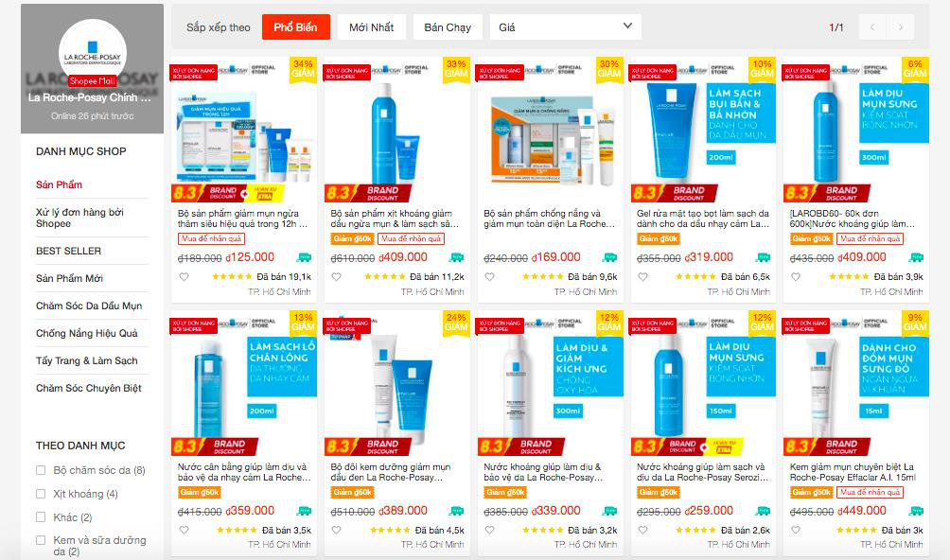Tick the Khác (2) checkbox
950x560 pixels.
pos(41,517)
